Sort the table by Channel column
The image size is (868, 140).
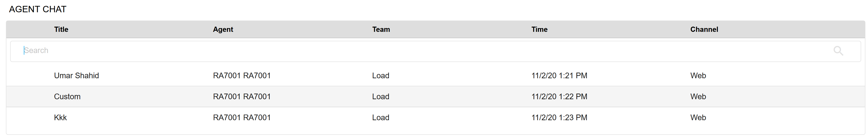tap(704, 29)
